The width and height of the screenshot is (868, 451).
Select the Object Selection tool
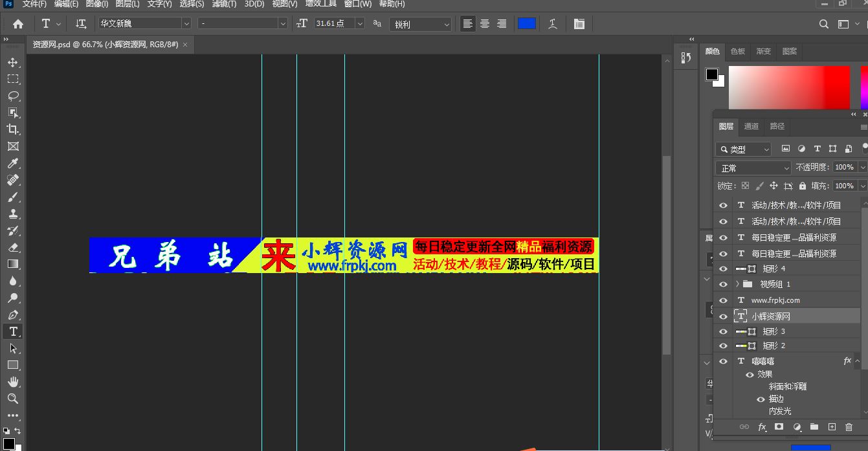[x=13, y=113]
